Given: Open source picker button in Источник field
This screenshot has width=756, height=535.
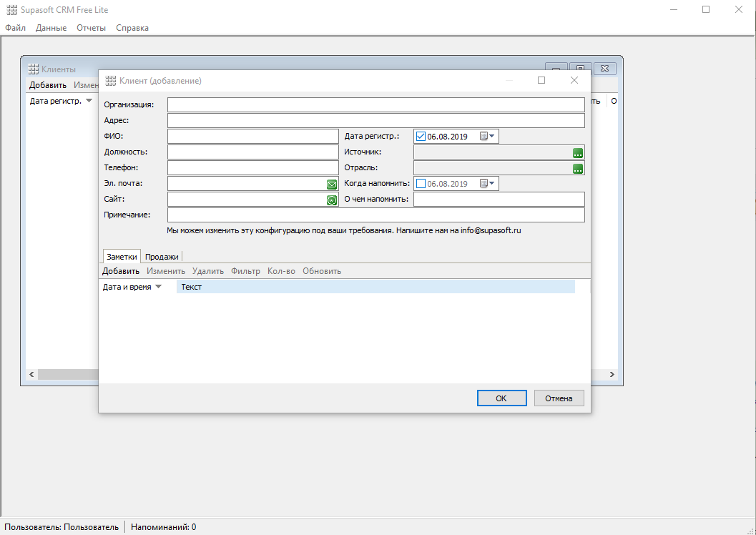Looking at the screenshot, I should point(578,153).
